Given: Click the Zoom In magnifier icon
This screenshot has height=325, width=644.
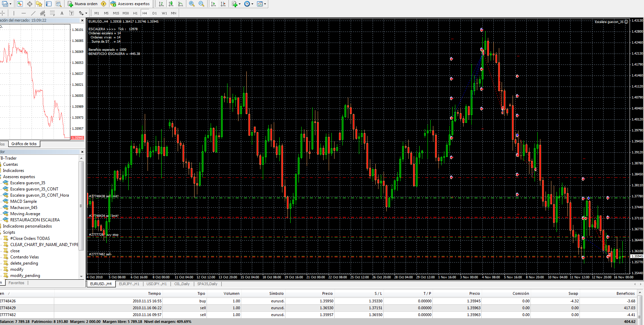Looking at the screenshot, I should point(192,4).
